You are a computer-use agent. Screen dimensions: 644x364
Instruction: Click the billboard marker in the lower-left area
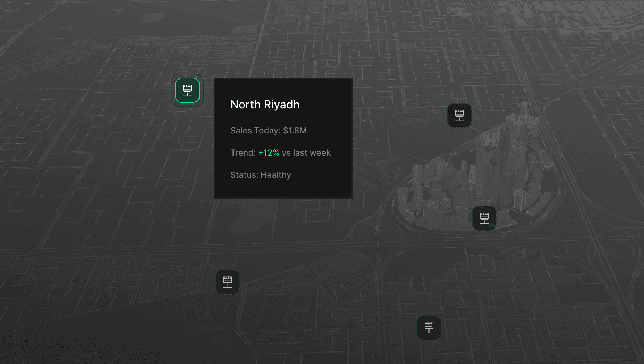(228, 282)
